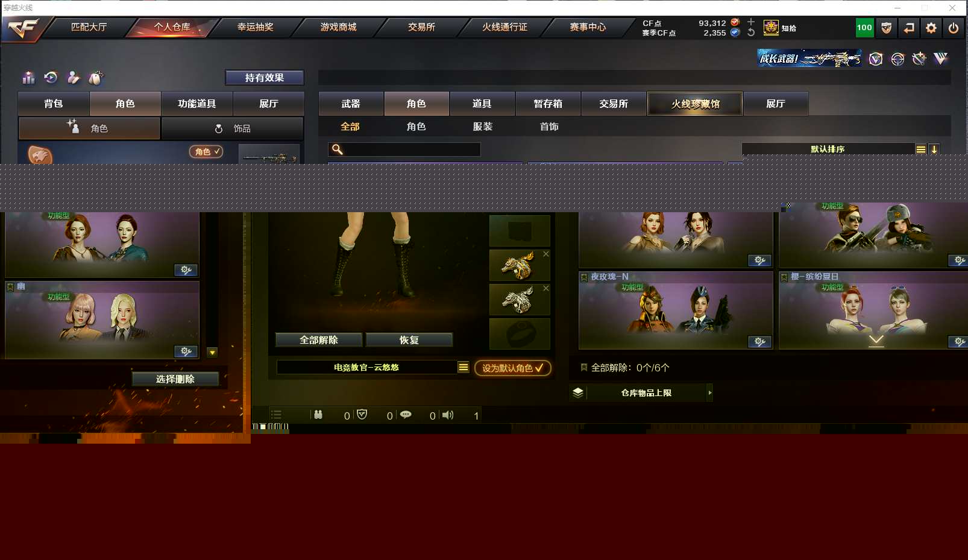The width and height of the screenshot is (968, 560).
Task: Click the sparkling weapon icon
Action: click(919, 58)
